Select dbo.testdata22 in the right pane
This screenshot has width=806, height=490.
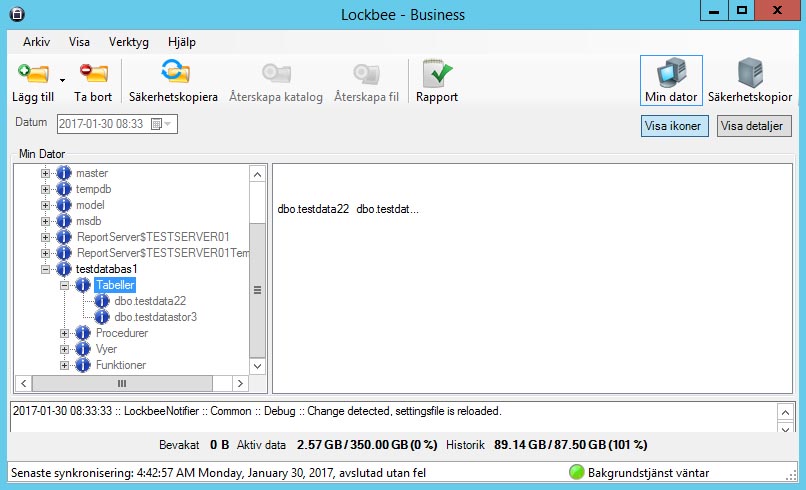[x=313, y=209]
